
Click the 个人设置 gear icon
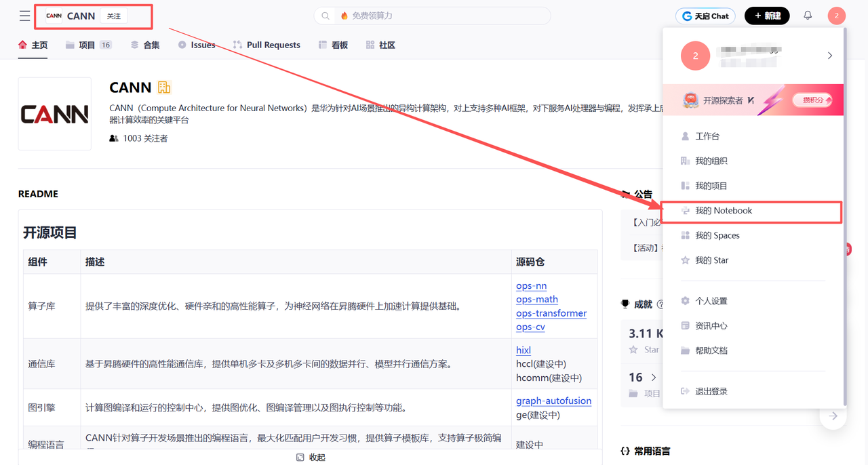click(x=685, y=301)
